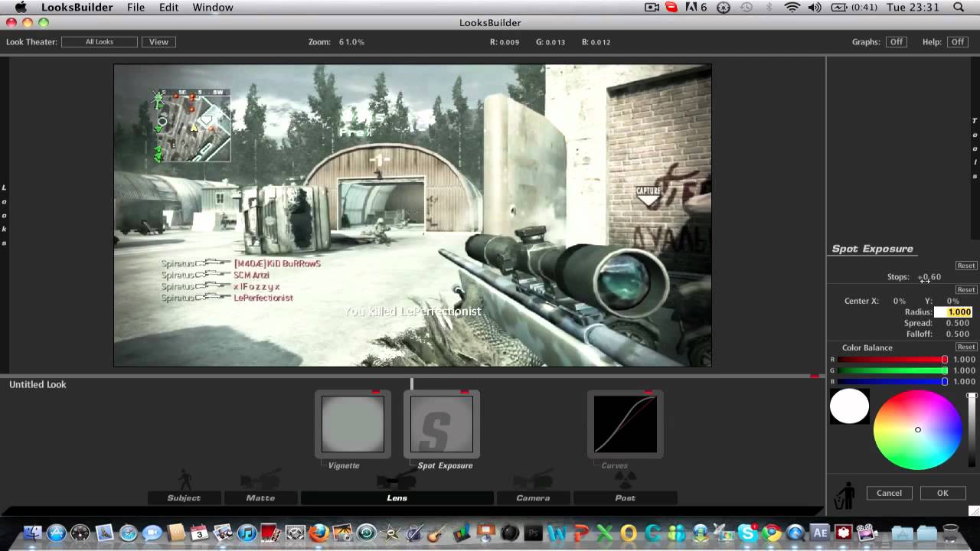Click the volume icon in menu bar
Image resolution: width=980 pixels, height=551 pixels.
tap(814, 8)
